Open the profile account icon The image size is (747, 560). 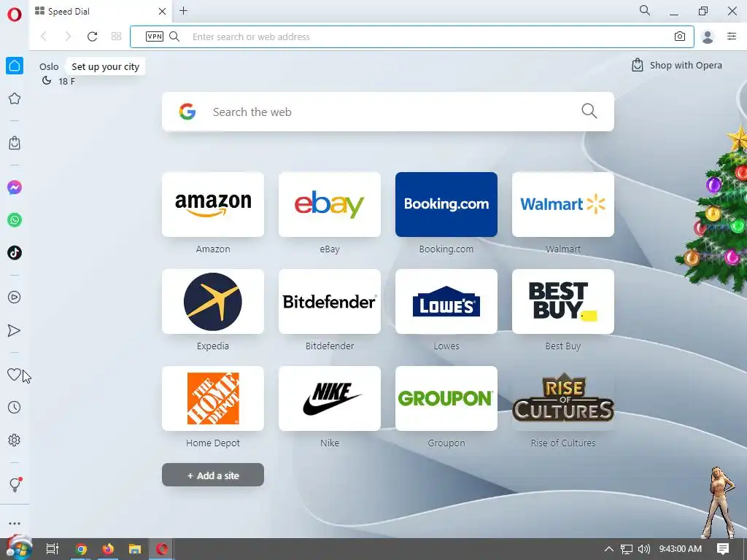[x=708, y=36]
